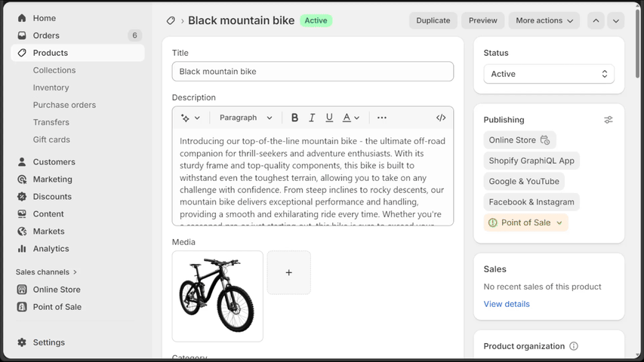Click the scheduled calendar icon on Online Store
644x362 pixels.
544,140
